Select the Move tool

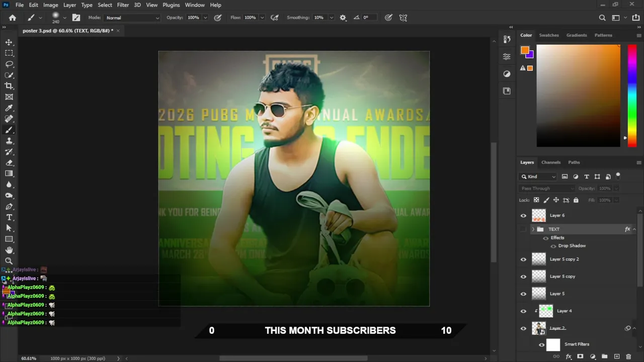9,42
